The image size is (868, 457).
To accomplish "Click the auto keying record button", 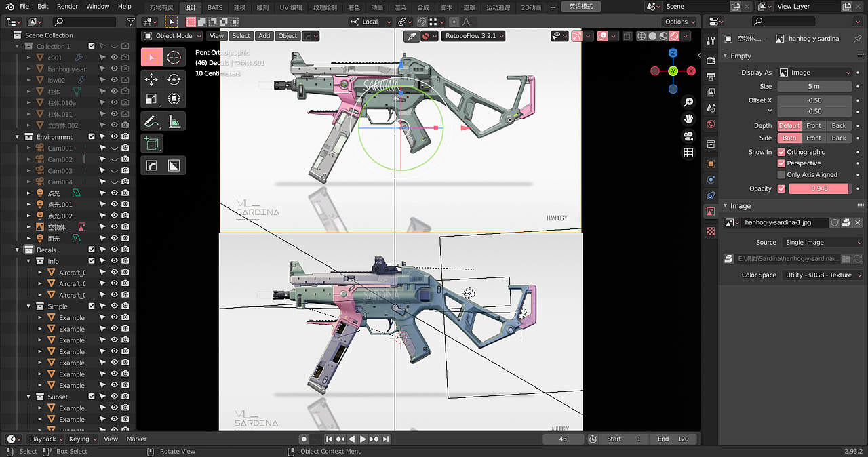I will 304,439.
